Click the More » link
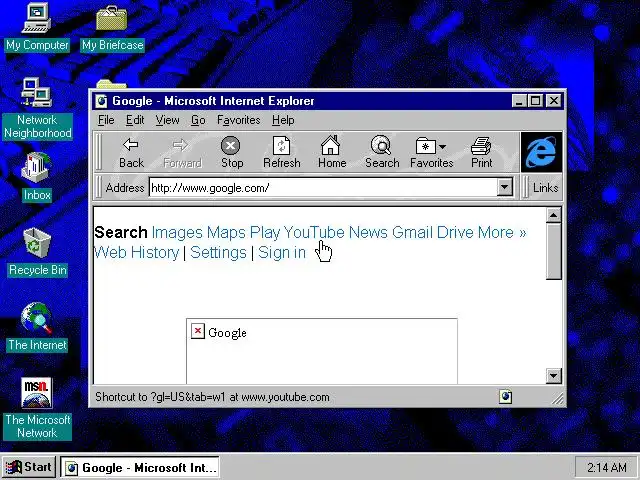This screenshot has width=640, height=480. click(x=502, y=233)
